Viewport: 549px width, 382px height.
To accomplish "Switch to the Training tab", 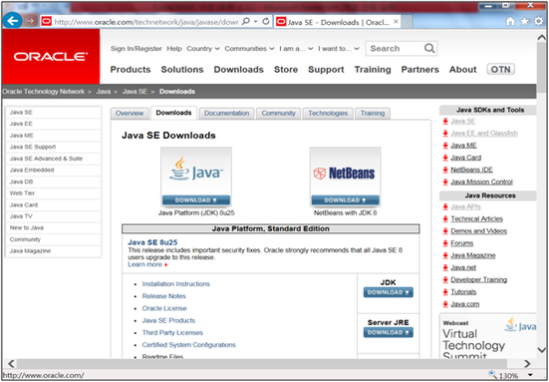I will pyautogui.click(x=373, y=113).
